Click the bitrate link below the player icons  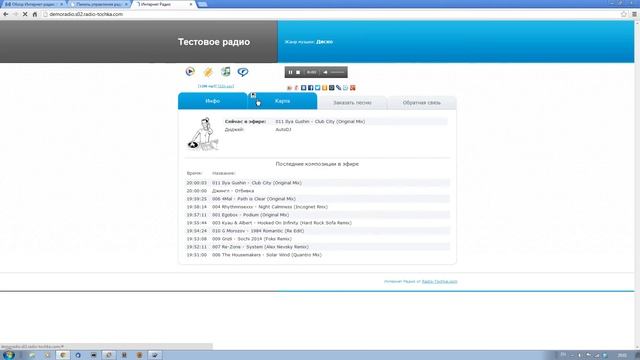[226, 86]
